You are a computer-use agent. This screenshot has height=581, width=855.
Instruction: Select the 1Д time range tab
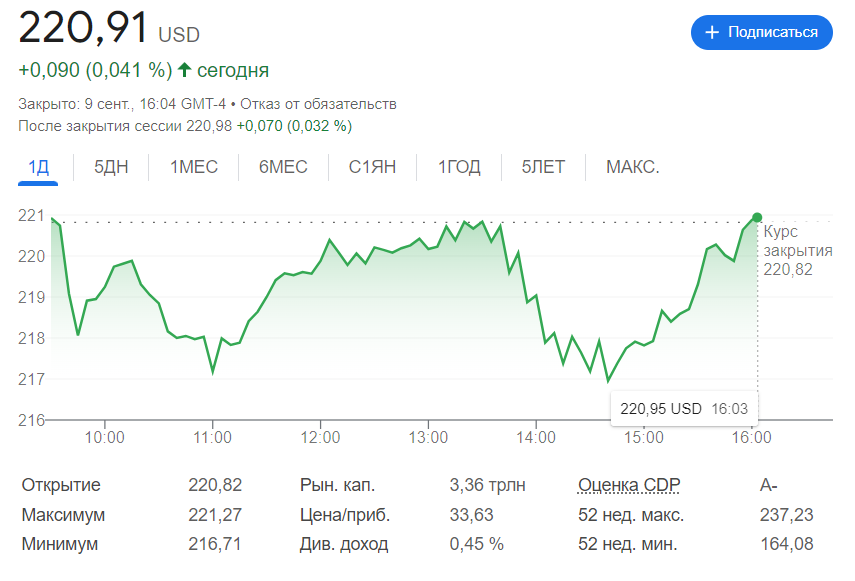click(39, 167)
